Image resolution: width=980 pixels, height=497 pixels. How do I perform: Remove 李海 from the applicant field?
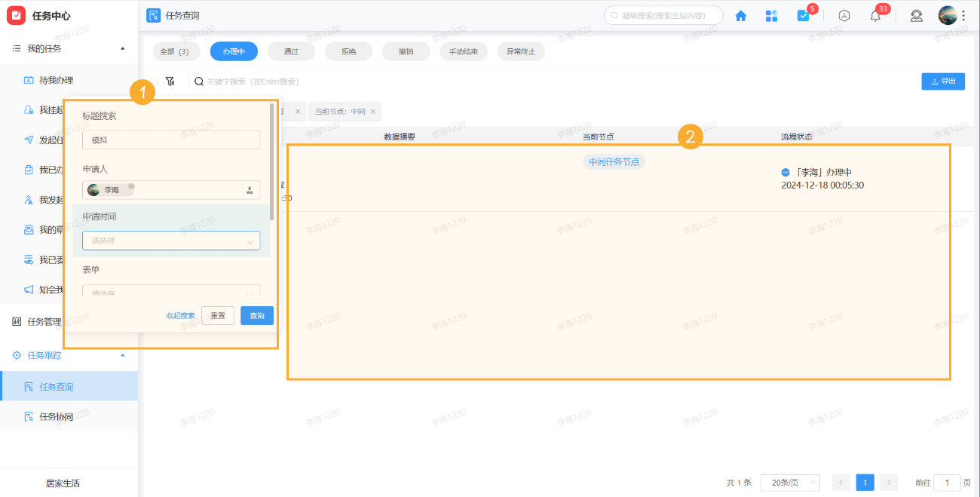pyautogui.click(x=131, y=186)
